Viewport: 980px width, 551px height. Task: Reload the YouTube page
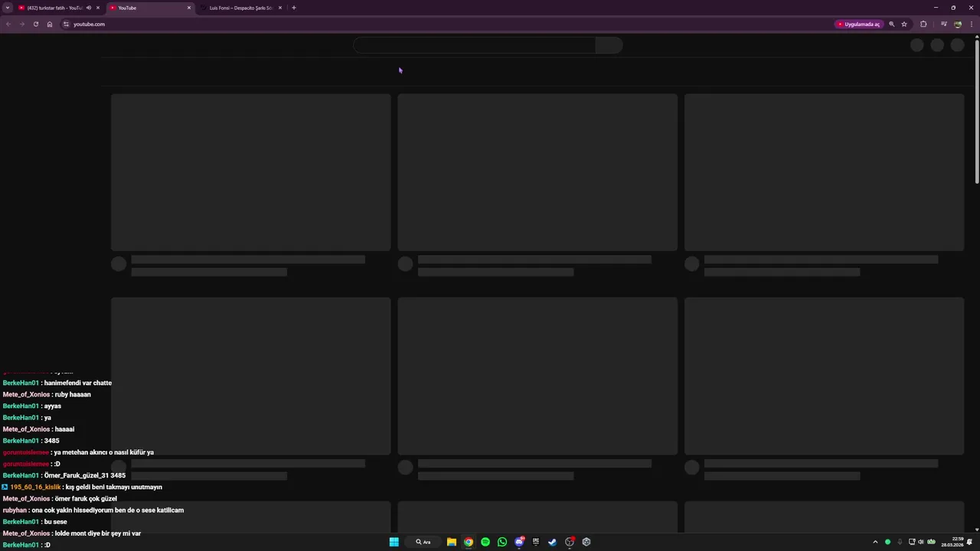point(35,24)
